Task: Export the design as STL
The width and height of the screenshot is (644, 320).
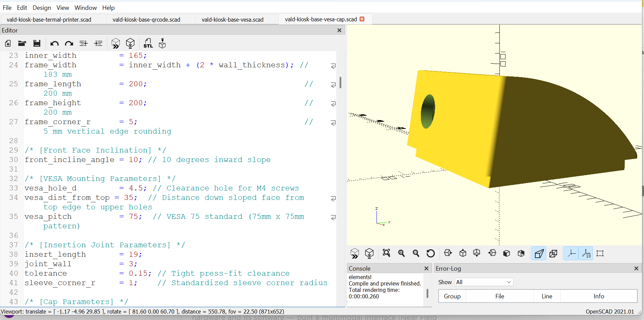Action: (148, 43)
